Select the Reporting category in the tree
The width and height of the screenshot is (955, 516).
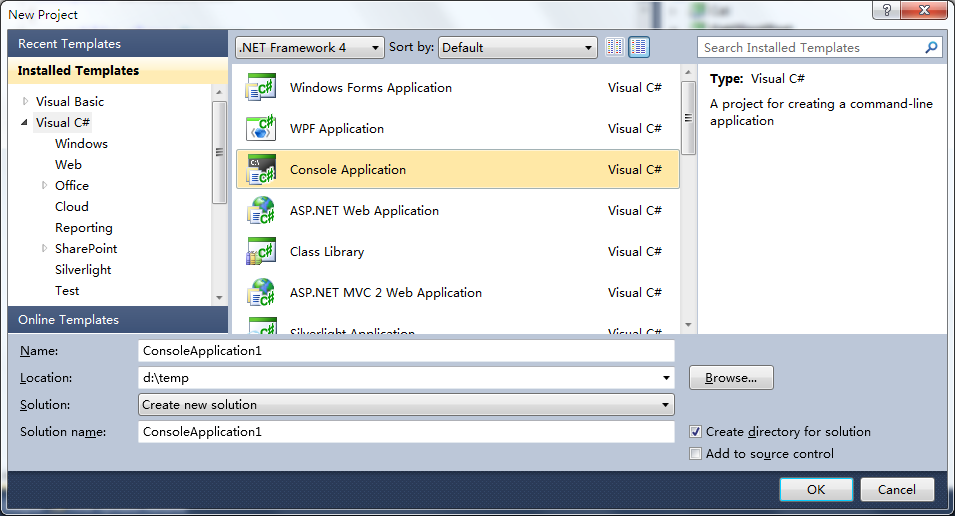[x=83, y=227]
